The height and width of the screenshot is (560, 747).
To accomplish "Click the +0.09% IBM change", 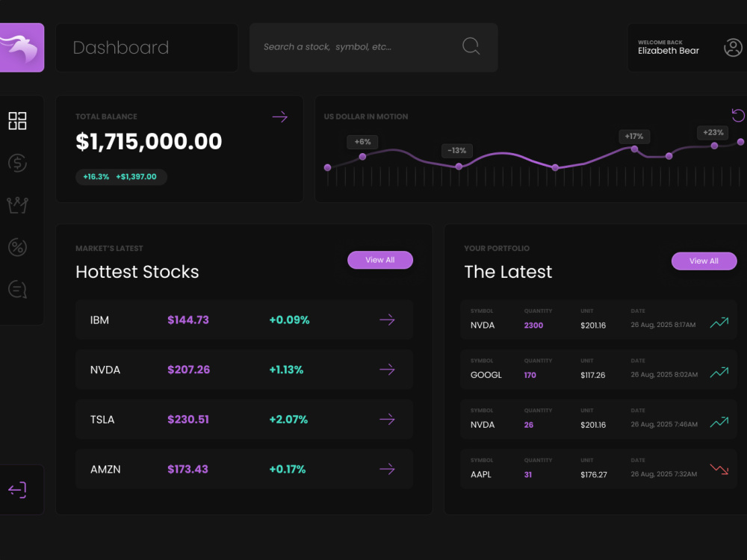I will [x=289, y=320].
